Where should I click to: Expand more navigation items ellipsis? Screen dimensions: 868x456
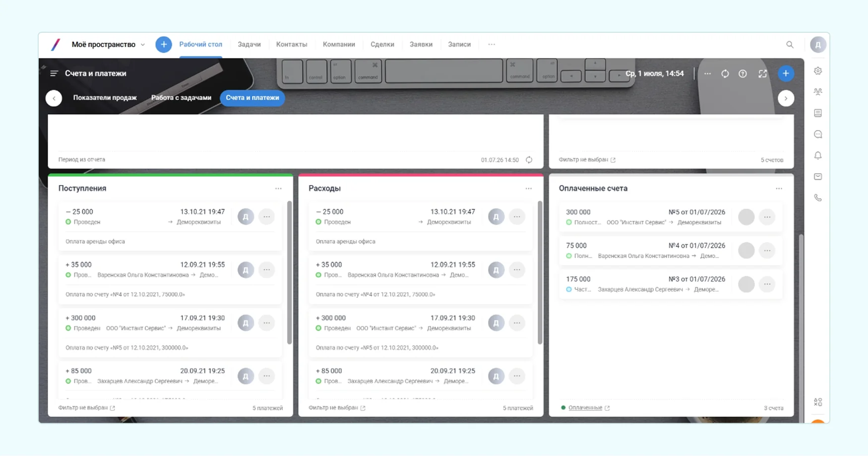click(492, 45)
